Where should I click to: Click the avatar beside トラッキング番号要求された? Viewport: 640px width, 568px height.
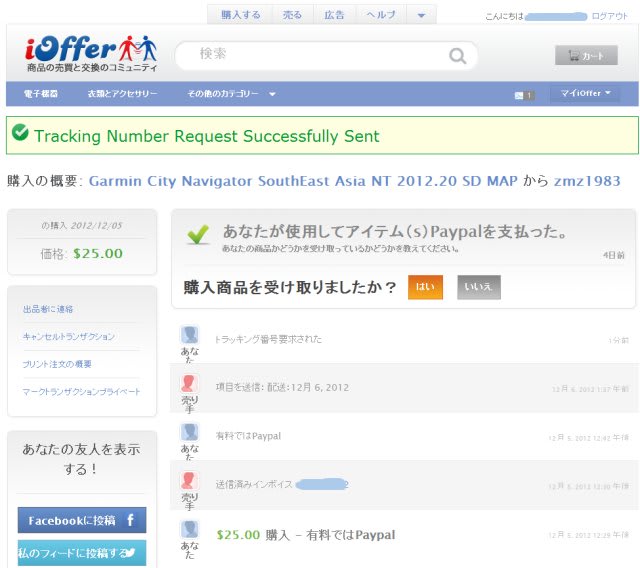click(189, 335)
